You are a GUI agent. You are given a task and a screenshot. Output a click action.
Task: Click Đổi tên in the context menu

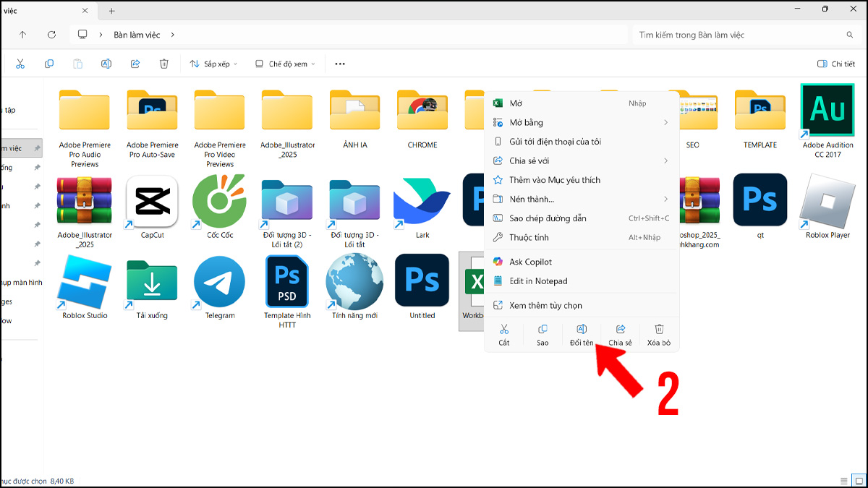[582, 335]
